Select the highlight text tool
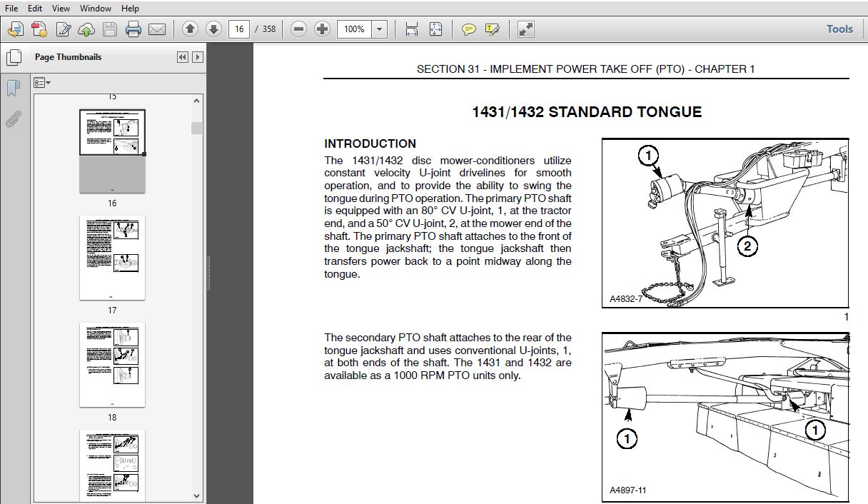Image resolution: width=868 pixels, height=504 pixels. tap(492, 29)
